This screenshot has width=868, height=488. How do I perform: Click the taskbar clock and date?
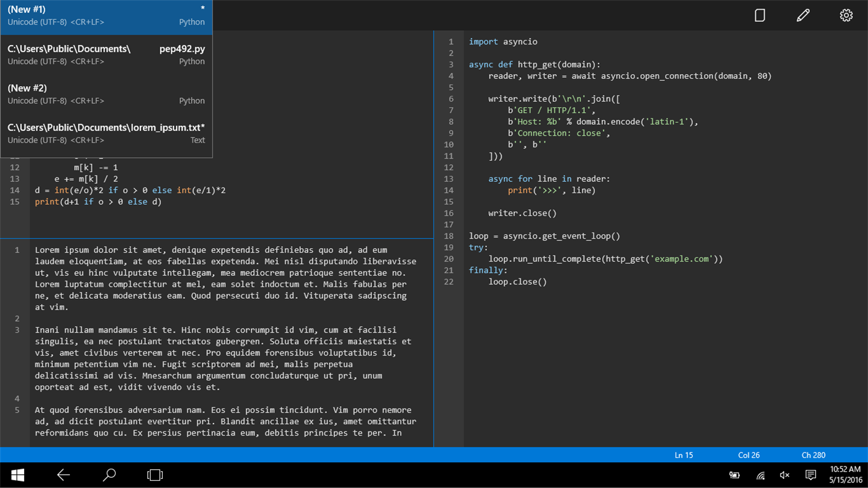846,475
